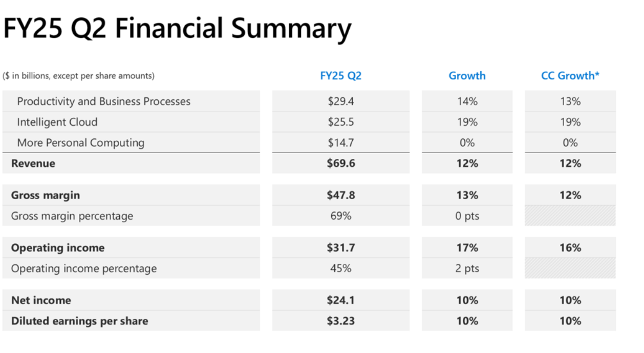
Task: Click the Gross margin percentage label
Action: point(72,216)
